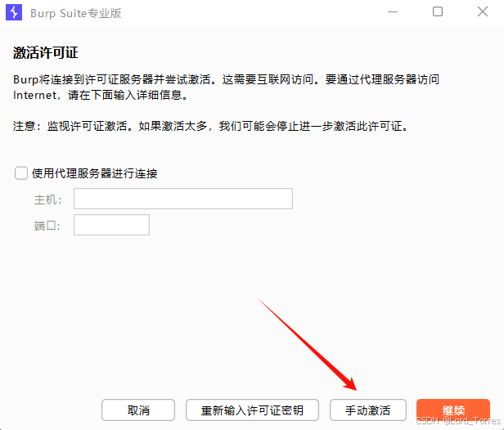This screenshot has height=430, width=504.
Task: Click the Burp Suite专业版 title text
Action: point(76,13)
